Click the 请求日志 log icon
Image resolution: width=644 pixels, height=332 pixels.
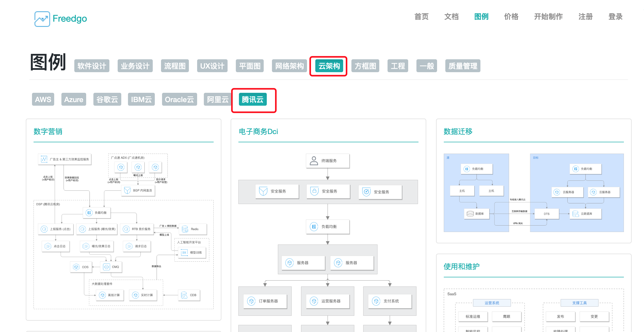[x=129, y=246]
